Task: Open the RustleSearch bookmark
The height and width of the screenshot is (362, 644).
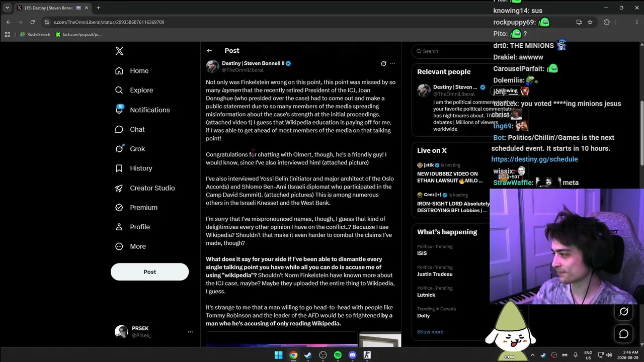Action: tap(35, 35)
